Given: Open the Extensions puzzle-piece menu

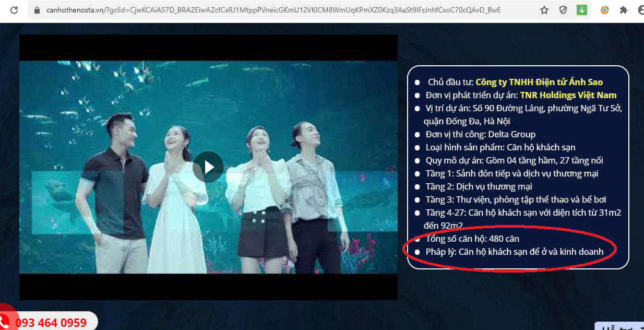Looking at the screenshot, I should (x=623, y=10).
